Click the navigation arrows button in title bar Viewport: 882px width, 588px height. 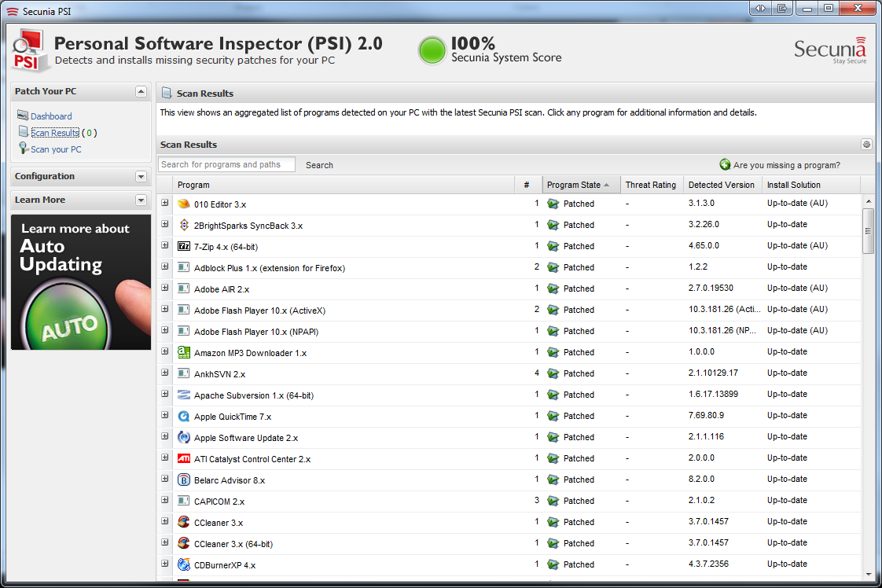click(760, 8)
